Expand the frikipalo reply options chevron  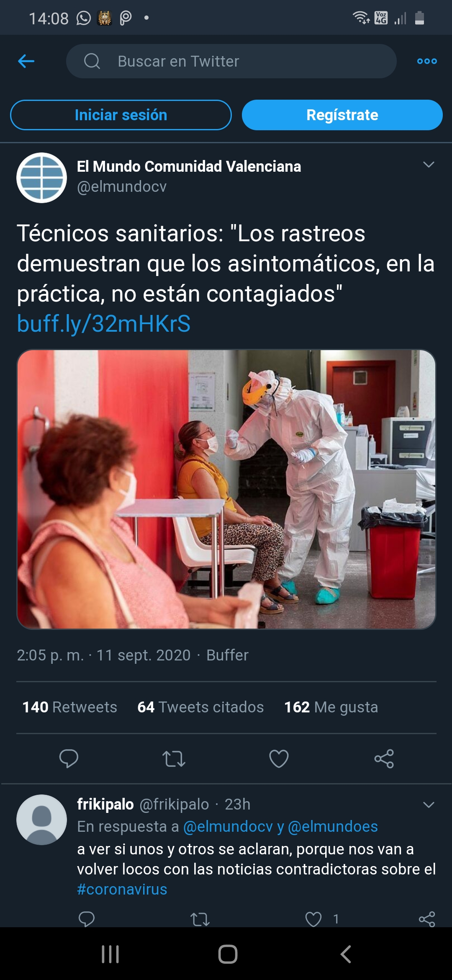click(429, 805)
